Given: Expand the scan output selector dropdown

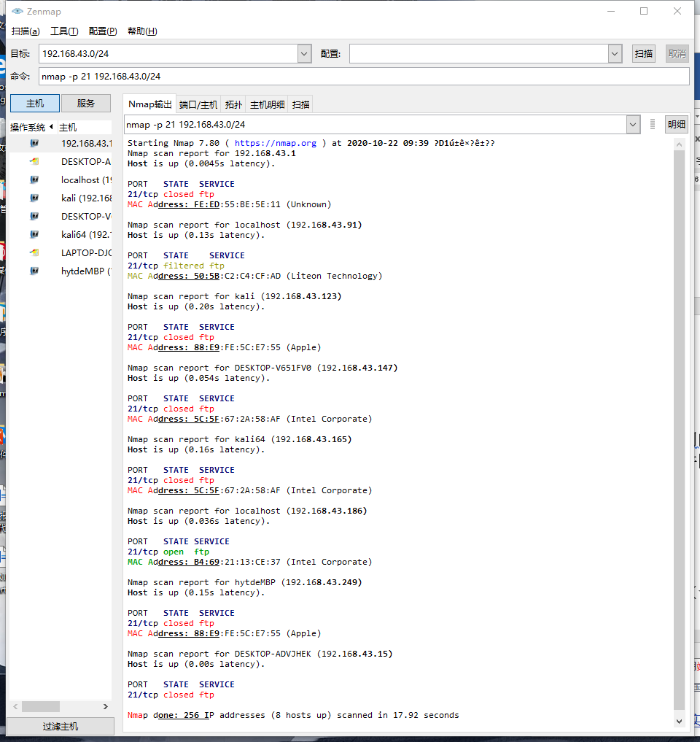Looking at the screenshot, I should [633, 125].
